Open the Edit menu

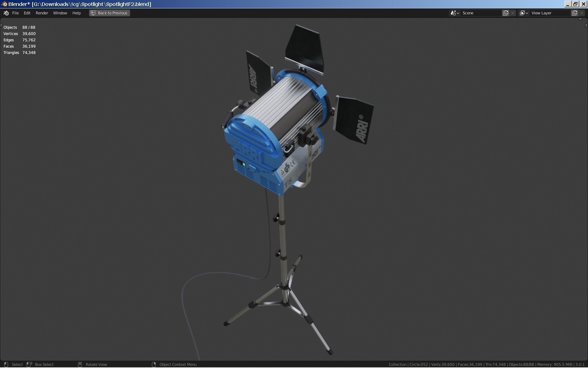point(27,13)
